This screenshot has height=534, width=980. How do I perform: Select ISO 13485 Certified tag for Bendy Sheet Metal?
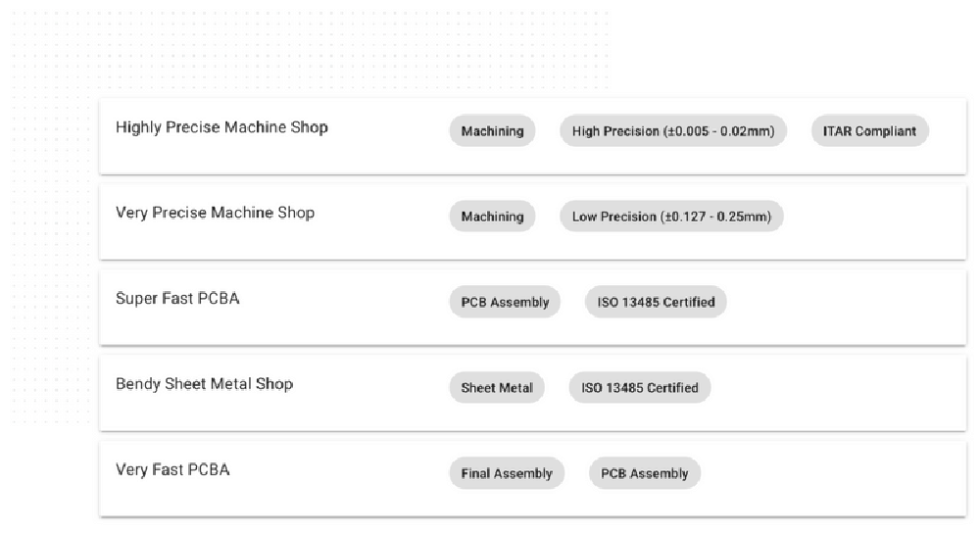[x=639, y=388]
